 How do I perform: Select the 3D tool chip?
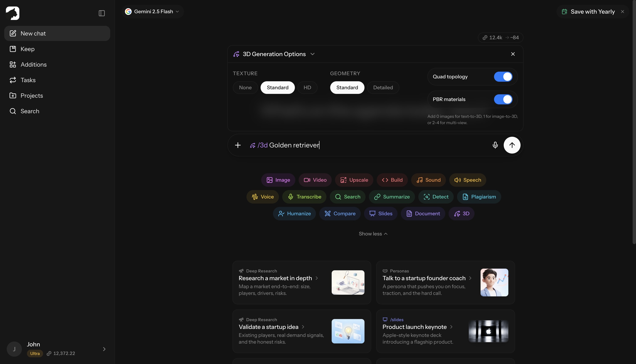[461, 213]
